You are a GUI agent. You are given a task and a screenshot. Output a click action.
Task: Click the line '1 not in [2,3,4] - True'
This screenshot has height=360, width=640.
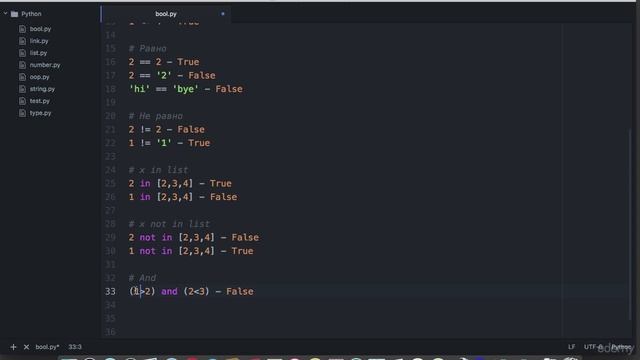coord(191,251)
